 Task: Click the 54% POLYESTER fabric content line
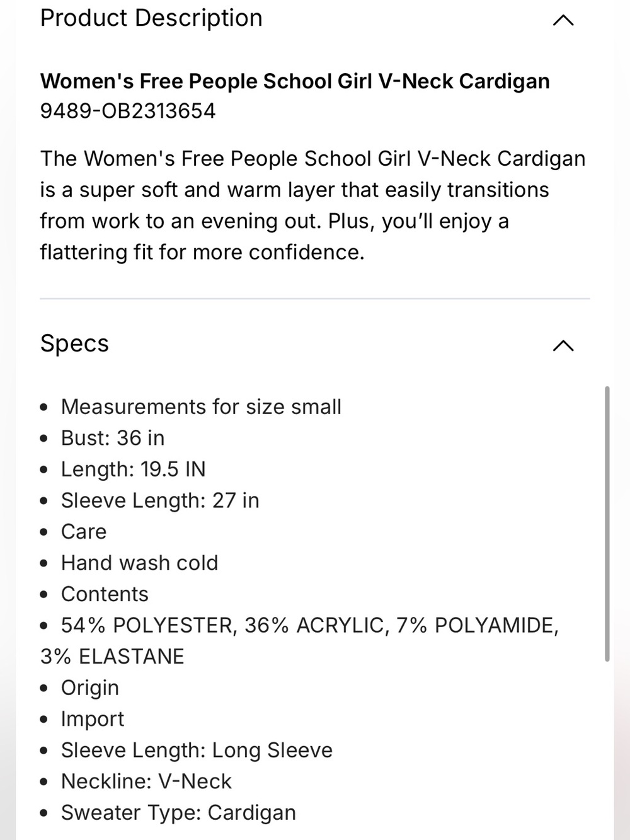(300, 641)
